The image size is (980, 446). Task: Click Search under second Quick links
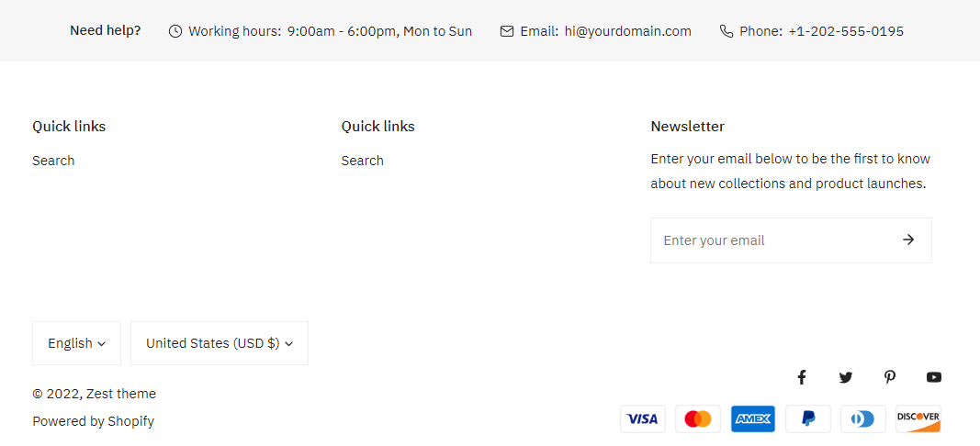tap(363, 161)
